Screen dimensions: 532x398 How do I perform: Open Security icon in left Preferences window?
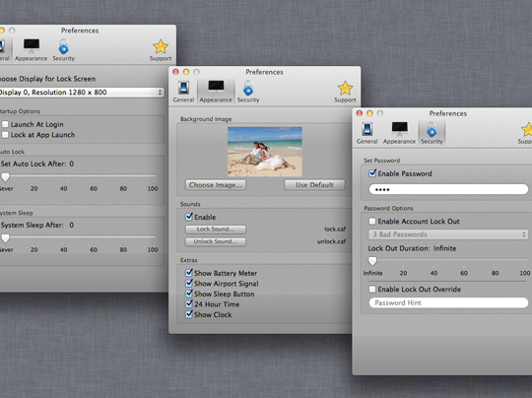click(63, 49)
